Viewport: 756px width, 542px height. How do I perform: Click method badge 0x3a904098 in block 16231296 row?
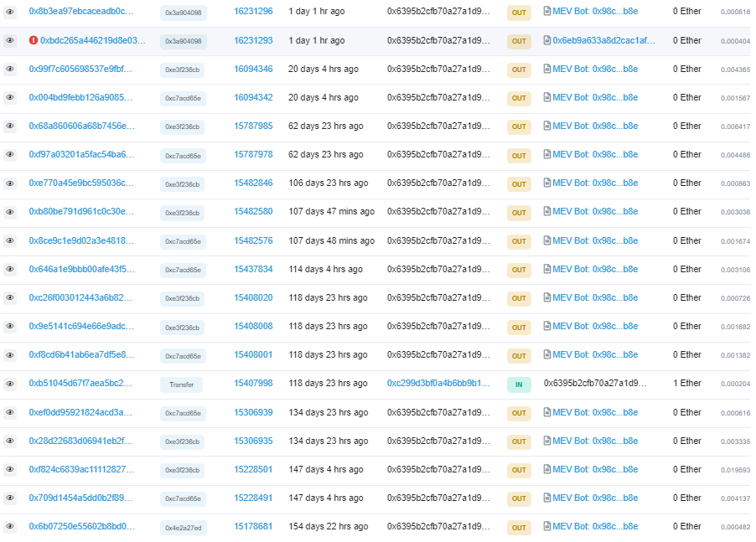[x=184, y=13]
